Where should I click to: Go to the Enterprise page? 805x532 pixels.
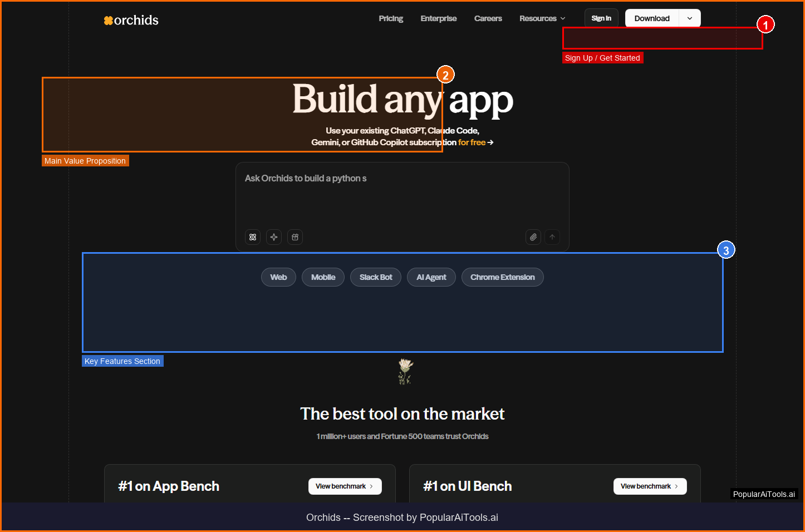439,18
